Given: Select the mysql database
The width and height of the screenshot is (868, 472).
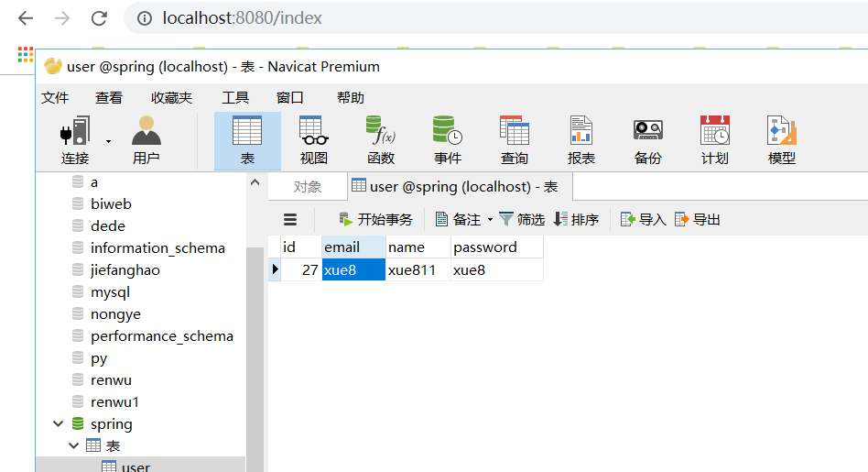Looking at the screenshot, I should [x=110, y=292].
